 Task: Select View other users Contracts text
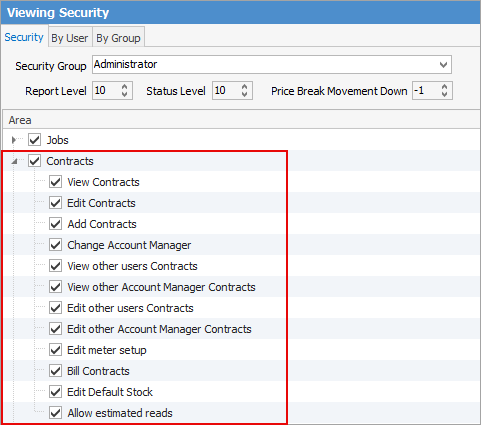coord(132,266)
